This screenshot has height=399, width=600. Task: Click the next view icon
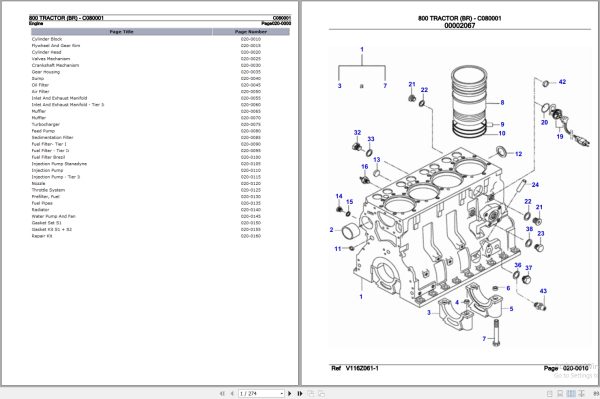coord(321,393)
